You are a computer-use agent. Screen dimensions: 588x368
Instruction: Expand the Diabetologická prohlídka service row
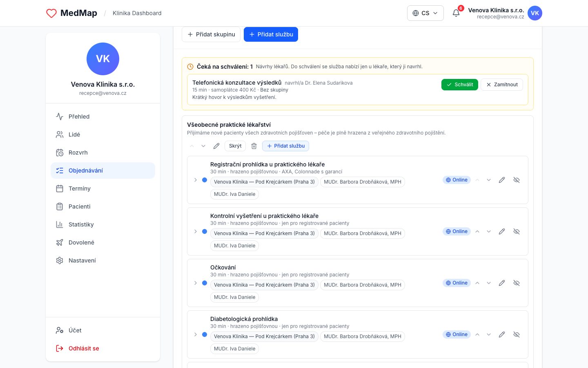196,334
